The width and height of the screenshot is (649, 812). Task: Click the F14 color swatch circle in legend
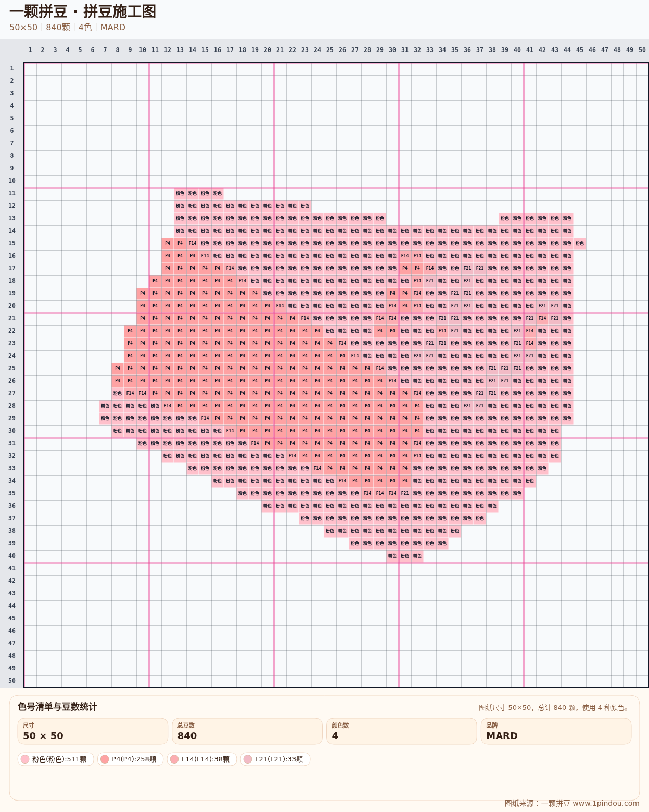pyautogui.click(x=174, y=759)
